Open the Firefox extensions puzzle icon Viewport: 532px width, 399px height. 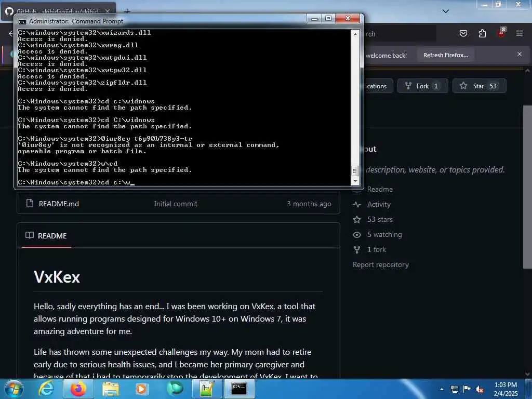482,33
